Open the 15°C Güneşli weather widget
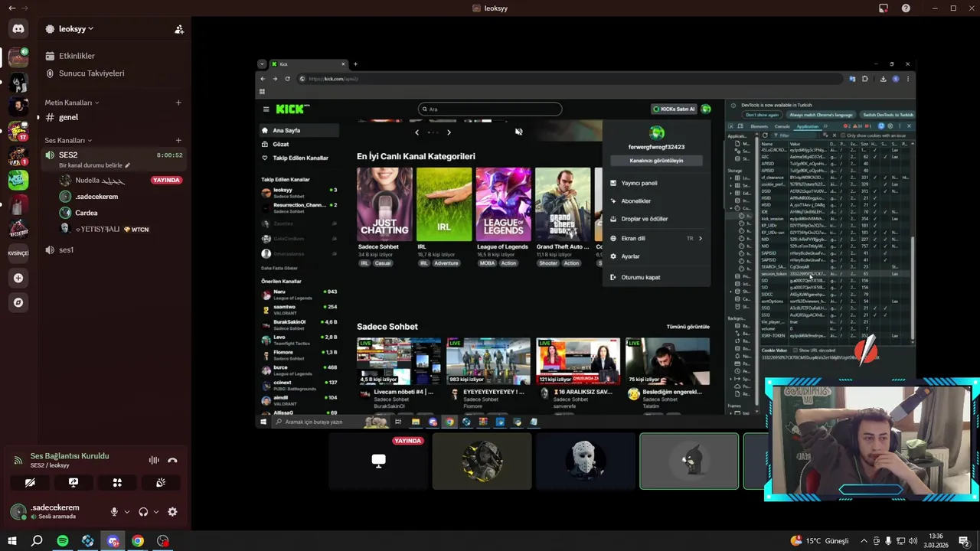 click(819, 541)
